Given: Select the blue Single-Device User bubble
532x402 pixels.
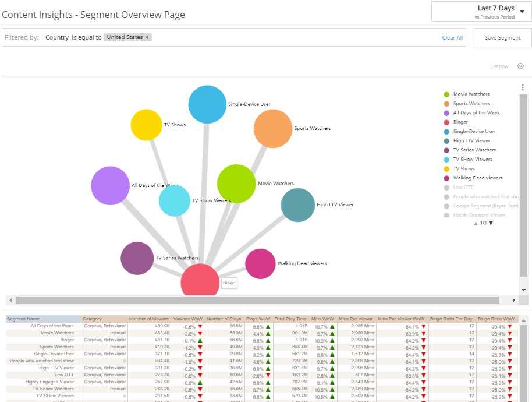Looking at the screenshot, I should coord(207,104).
